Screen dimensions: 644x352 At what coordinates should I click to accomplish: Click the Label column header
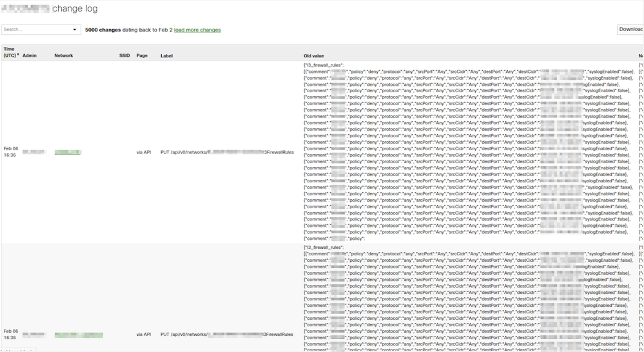click(x=166, y=55)
